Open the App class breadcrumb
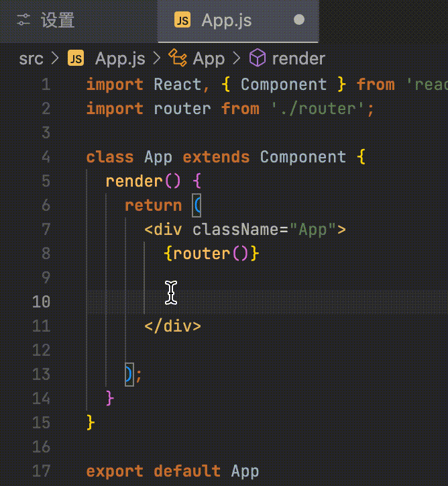Viewport: 448px width, 486px height. pos(209,58)
